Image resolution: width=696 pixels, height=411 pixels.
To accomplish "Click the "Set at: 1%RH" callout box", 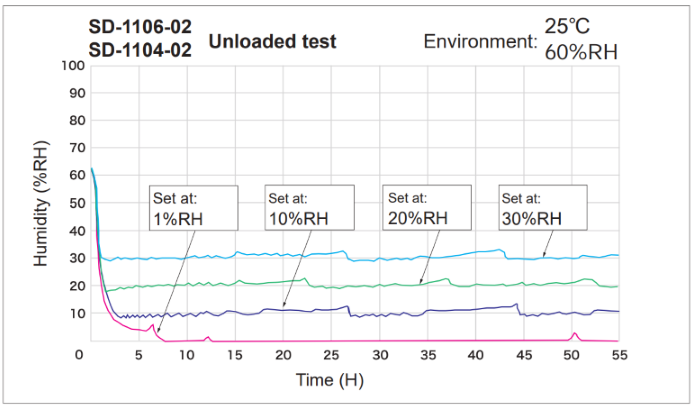I will pos(194,208).
